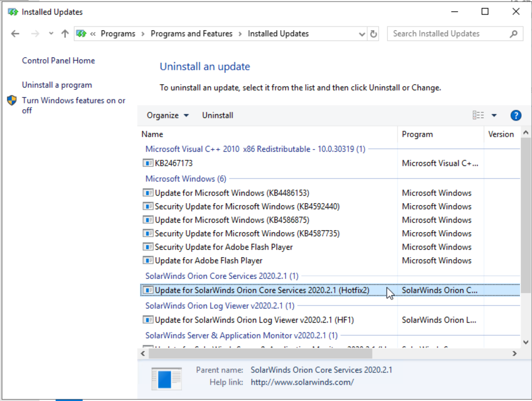This screenshot has height=401, width=532.
Task: Click the details pane update thumbnail
Action: [x=166, y=378]
